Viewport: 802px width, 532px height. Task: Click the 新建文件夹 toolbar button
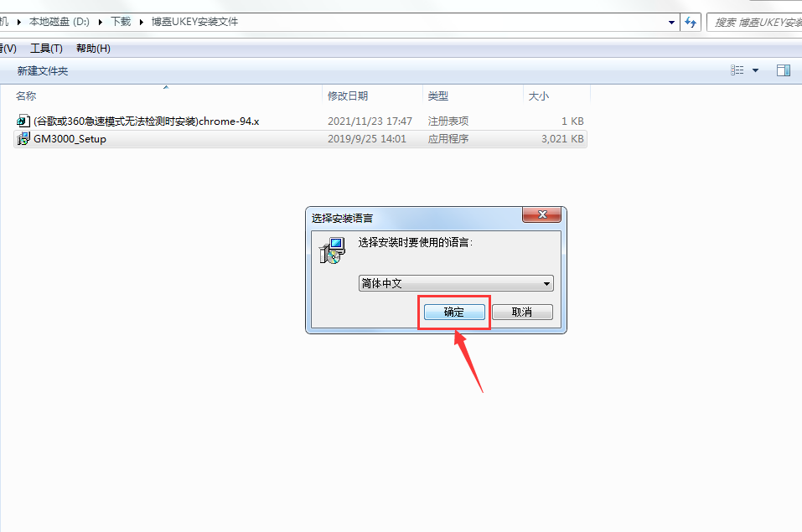pyautogui.click(x=43, y=71)
